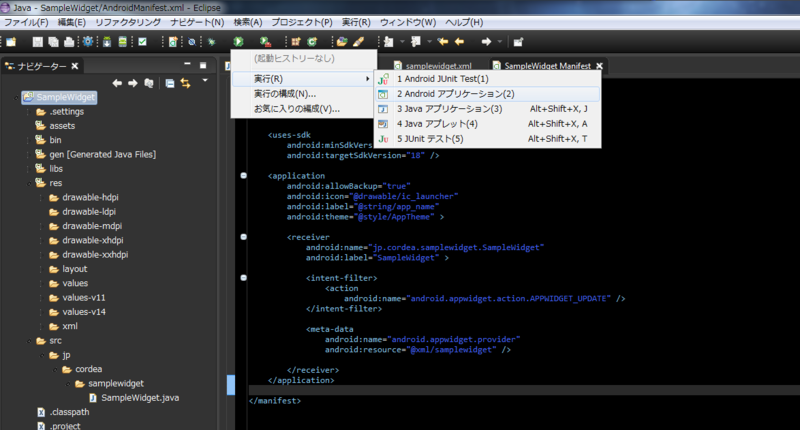Viewport: 800px width, 430px height.
Task: Open the ファイル(F) menu
Action: pyautogui.click(x=26, y=22)
